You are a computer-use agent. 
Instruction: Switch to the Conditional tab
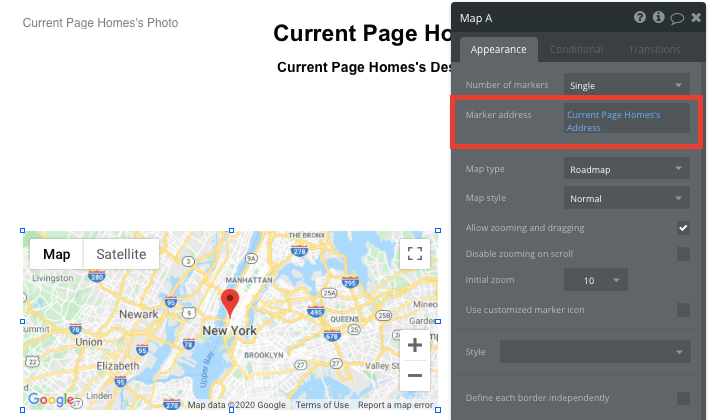point(577,49)
